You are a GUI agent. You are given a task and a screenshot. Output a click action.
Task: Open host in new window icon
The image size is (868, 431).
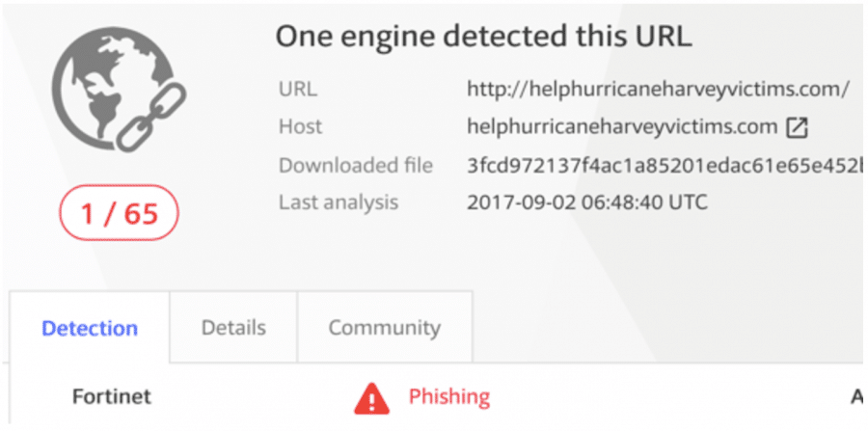click(x=798, y=128)
